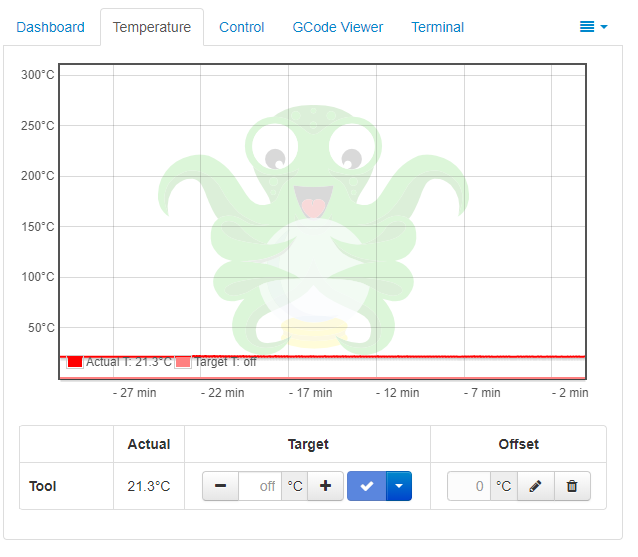Click the - 2 min axis label
638x557 pixels.
(x=570, y=393)
